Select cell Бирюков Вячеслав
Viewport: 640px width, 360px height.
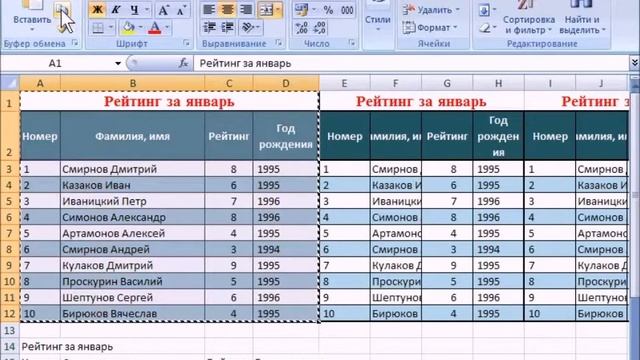[133, 313]
